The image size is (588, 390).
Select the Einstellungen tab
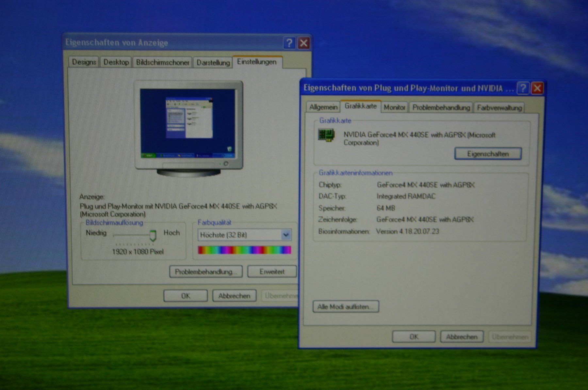[257, 62]
